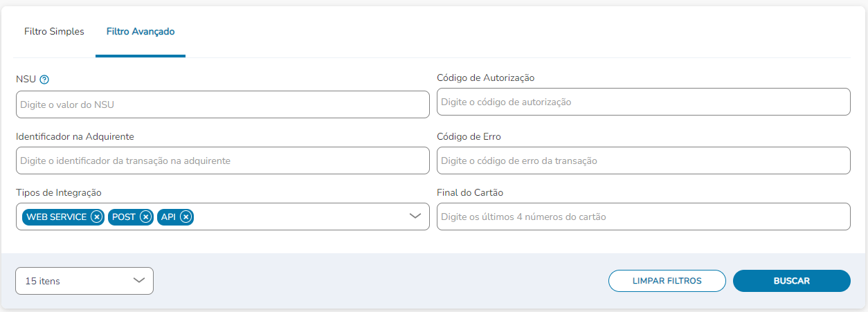Screen dimensions: 868x312
Task: Click the Final do Cartão field
Action: click(x=644, y=217)
